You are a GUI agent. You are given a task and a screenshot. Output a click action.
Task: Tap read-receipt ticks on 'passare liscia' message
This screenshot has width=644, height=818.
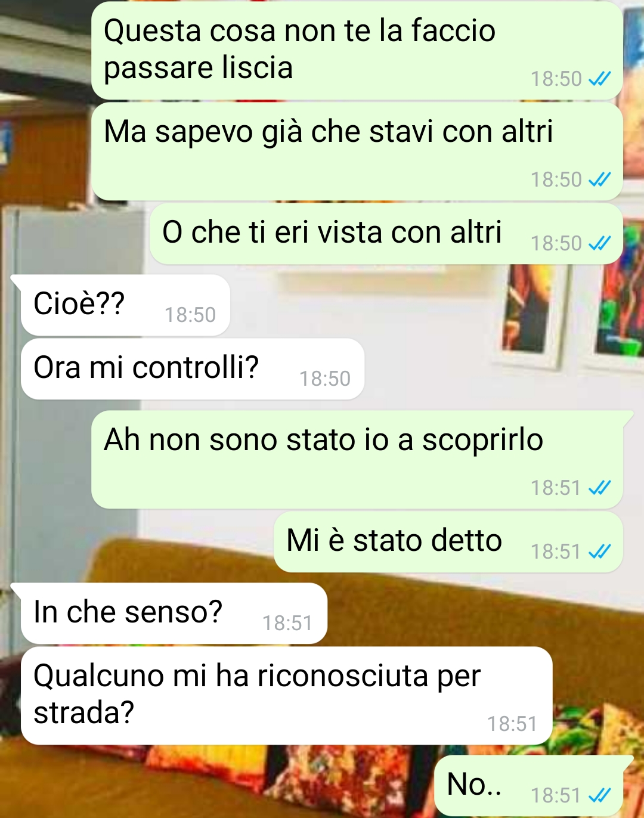[599, 79]
